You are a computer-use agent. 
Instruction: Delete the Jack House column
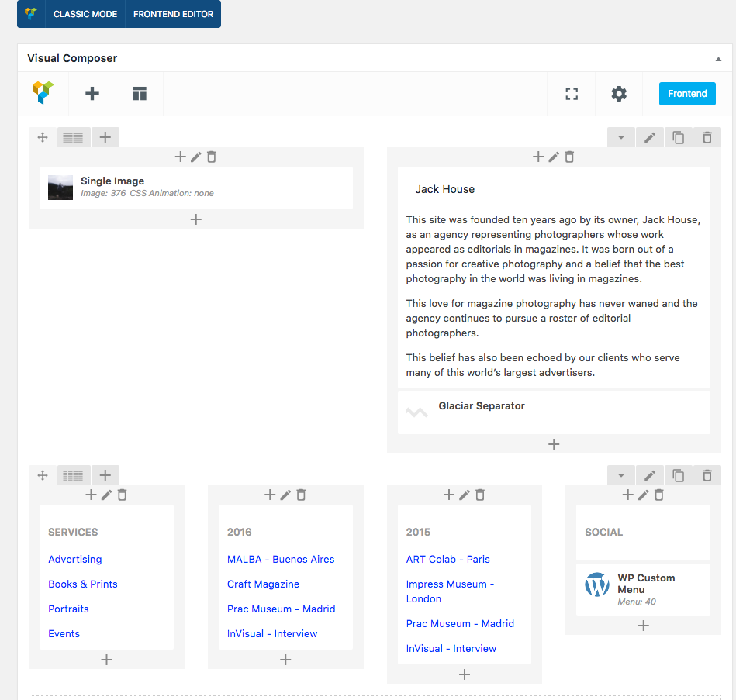(569, 157)
